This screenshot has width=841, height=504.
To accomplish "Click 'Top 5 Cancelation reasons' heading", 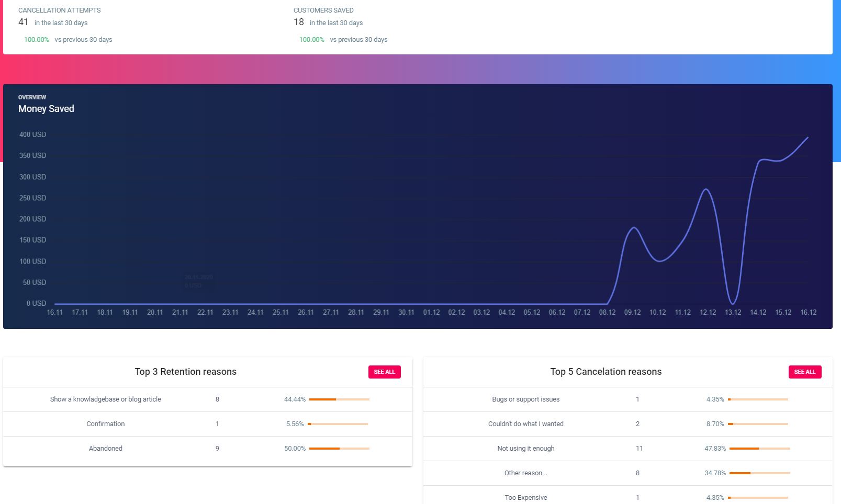I will (x=605, y=372).
